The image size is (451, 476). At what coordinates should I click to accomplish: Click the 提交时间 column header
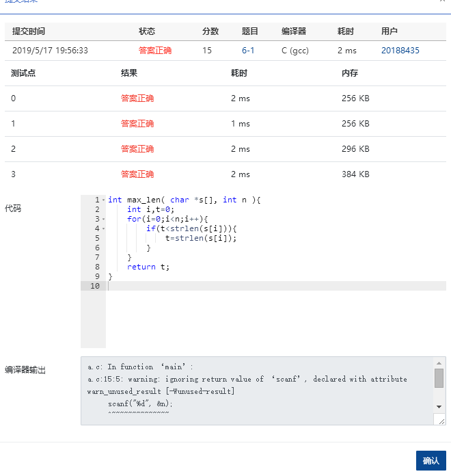coord(29,31)
